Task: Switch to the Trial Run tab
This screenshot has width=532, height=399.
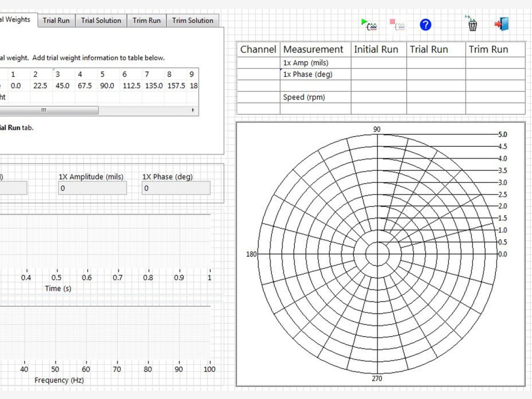Action: [56, 20]
